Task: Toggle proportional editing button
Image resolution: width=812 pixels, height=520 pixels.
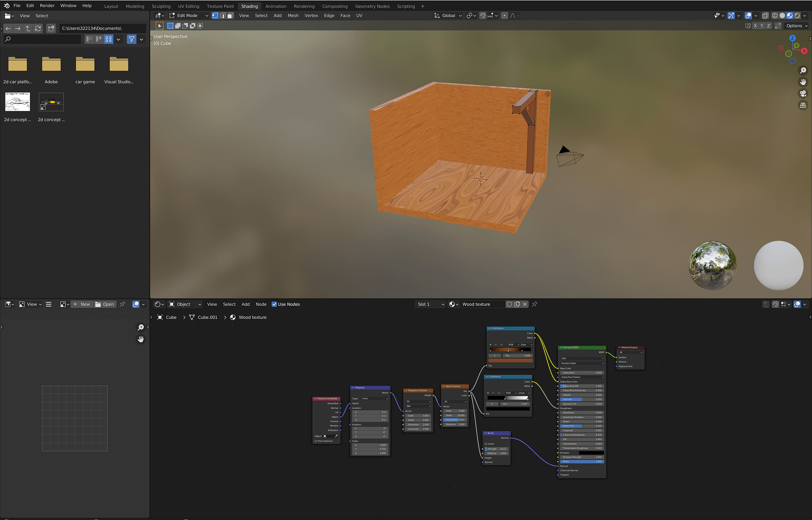Action: pyautogui.click(x=504, y=16)
